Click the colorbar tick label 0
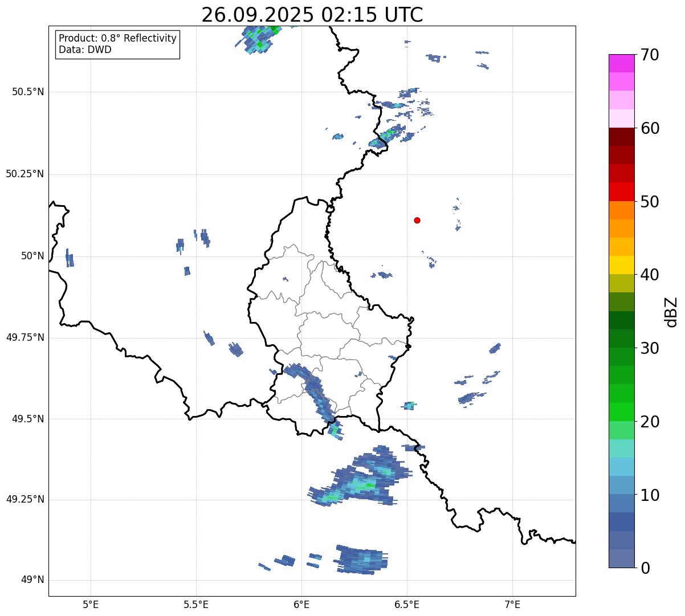The width and height of the screenshot is (685, 616). pos(645,568)
